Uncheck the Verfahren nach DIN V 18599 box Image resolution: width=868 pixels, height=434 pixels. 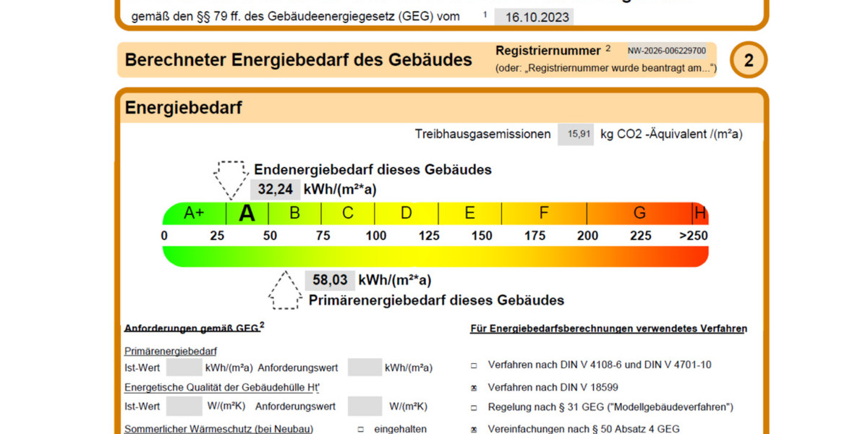tap(474, 388)
